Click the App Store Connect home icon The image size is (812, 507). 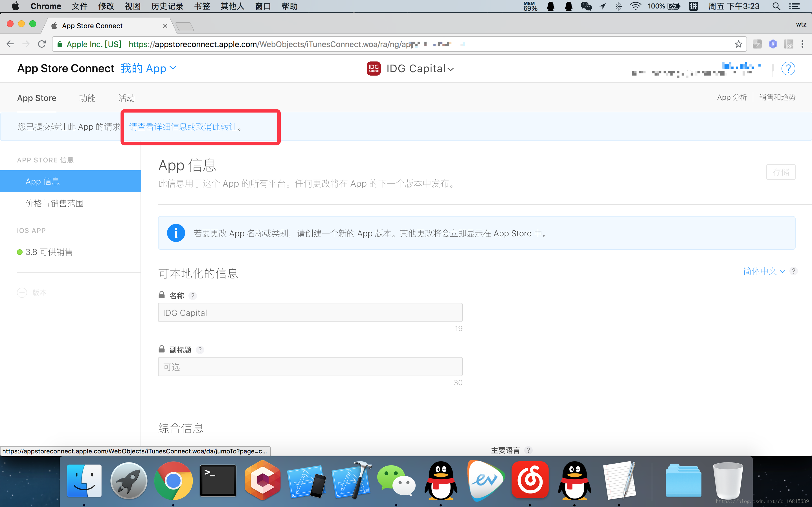coord(66,68)
